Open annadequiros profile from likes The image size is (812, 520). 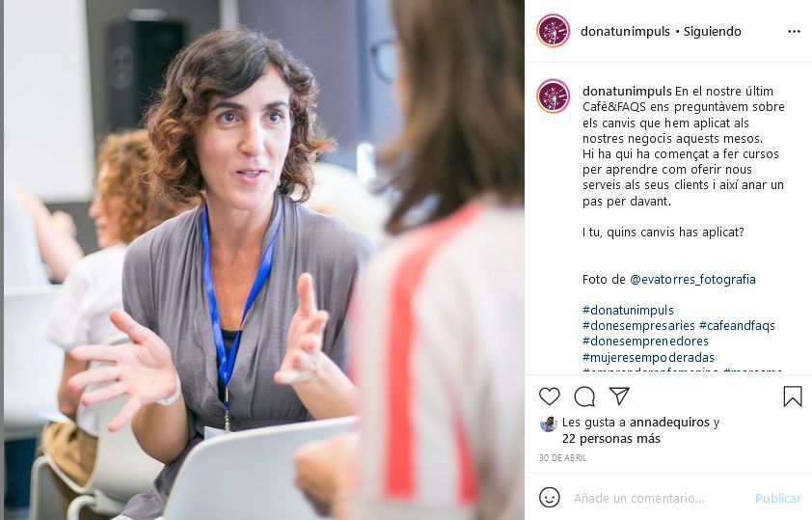[x=669, y=423]
